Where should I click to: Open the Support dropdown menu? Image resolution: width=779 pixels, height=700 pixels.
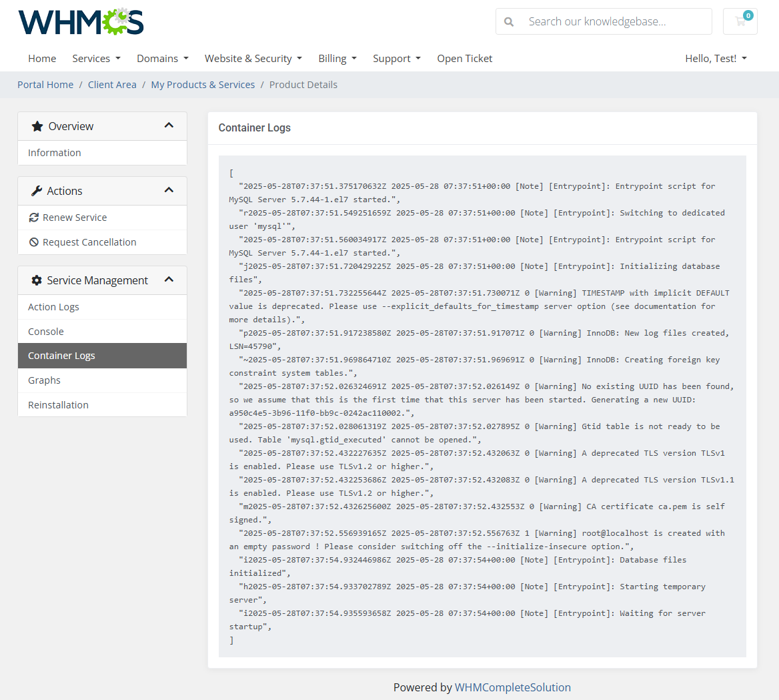point(396,58)
